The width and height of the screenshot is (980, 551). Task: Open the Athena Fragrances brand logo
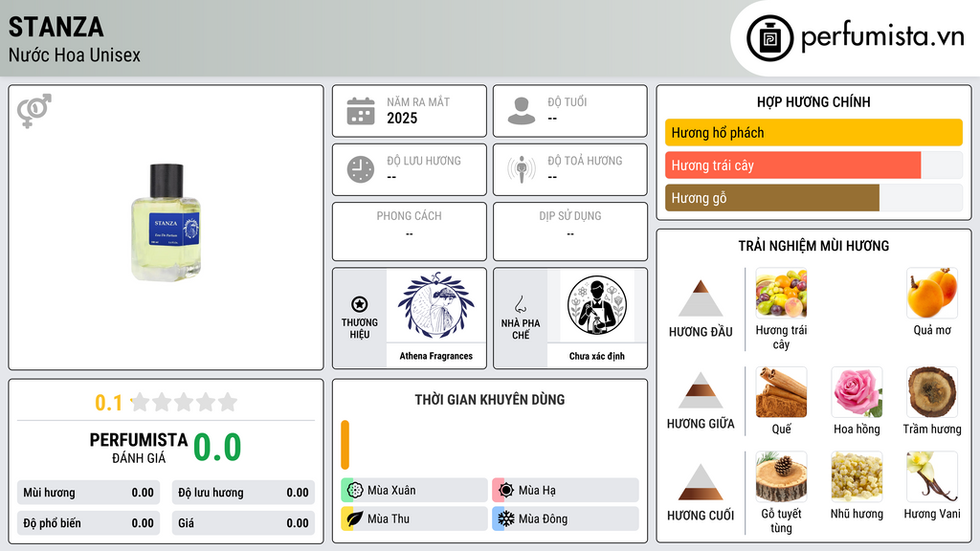click(x=436, y=305)
